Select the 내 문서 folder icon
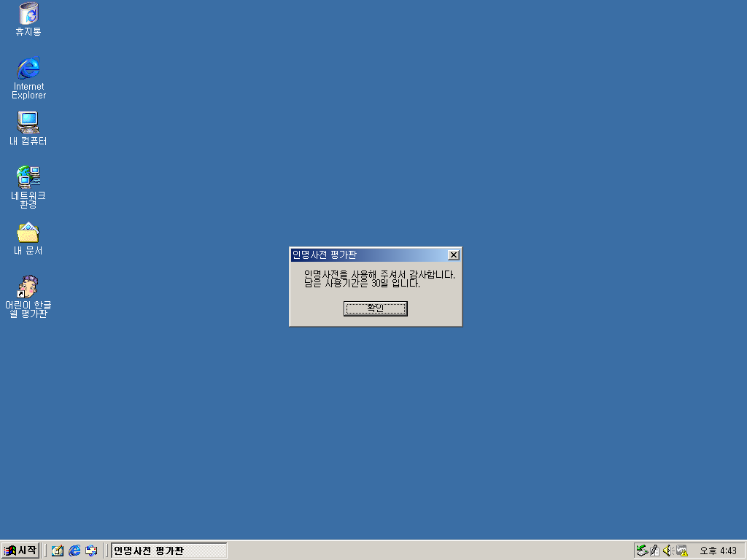 click(x=28, y=238)
